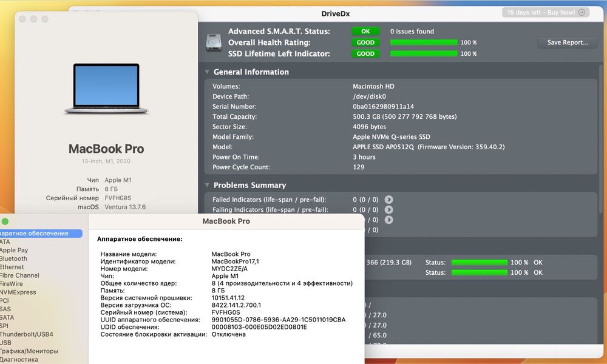
Task: Select USB in the sidebar
Action: pyautogui.click(x=5, y=343)
